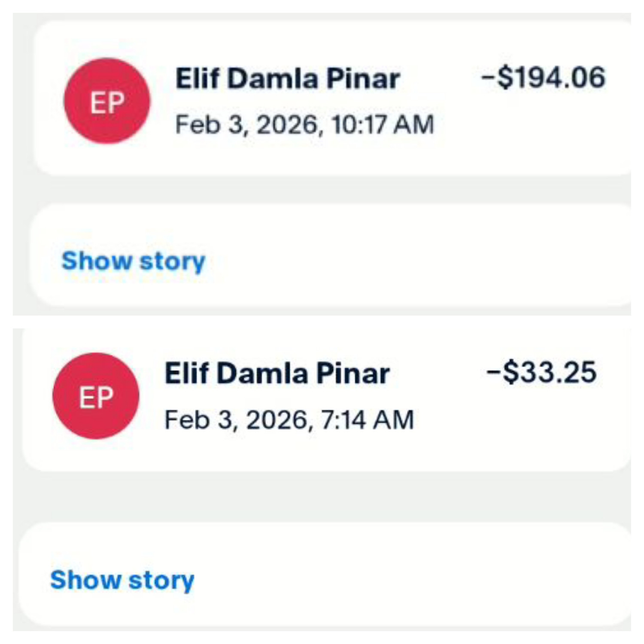Viewport: 644px width, 644px height.
Task: Click the Feb 3, 2026, 10:17 AM timestamp
Action: (x=304, y=125)
